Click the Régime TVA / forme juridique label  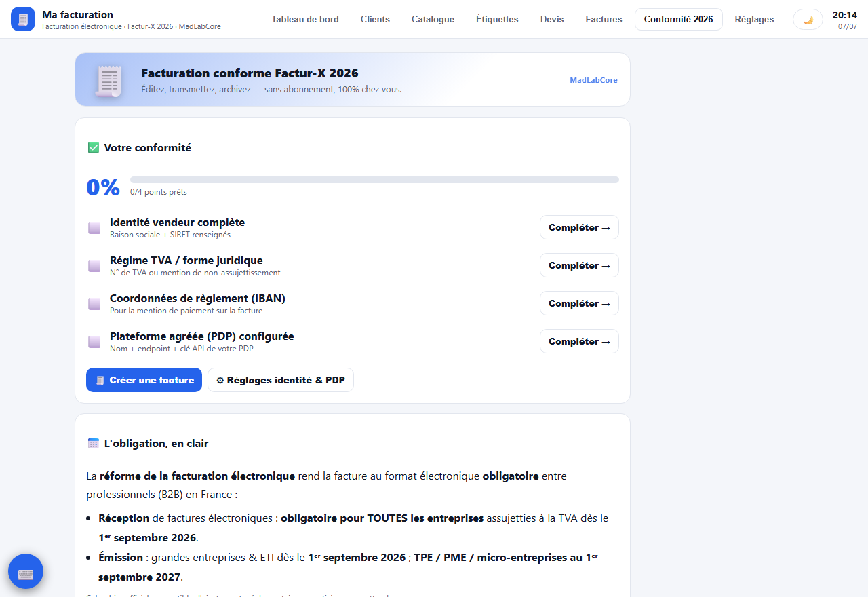186,260
